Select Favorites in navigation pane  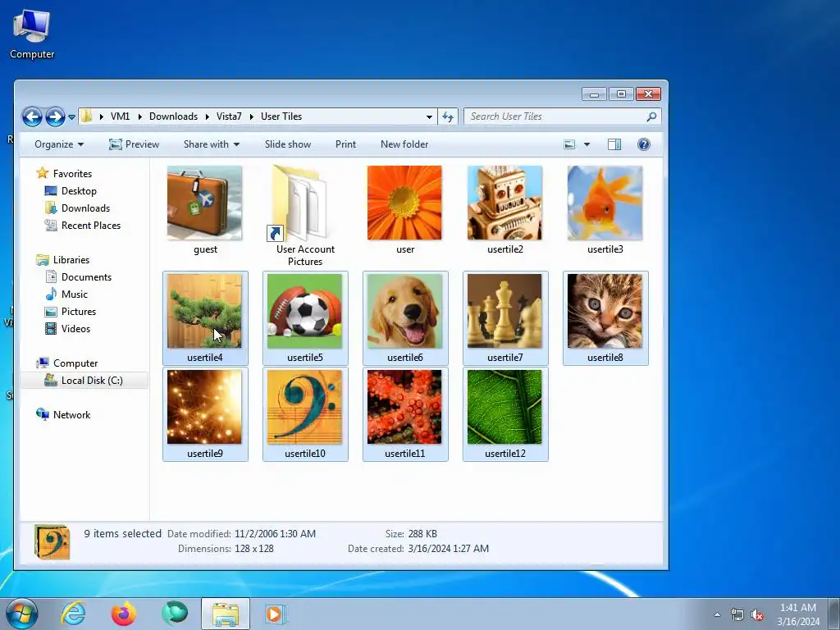click(x=72, y=174)
